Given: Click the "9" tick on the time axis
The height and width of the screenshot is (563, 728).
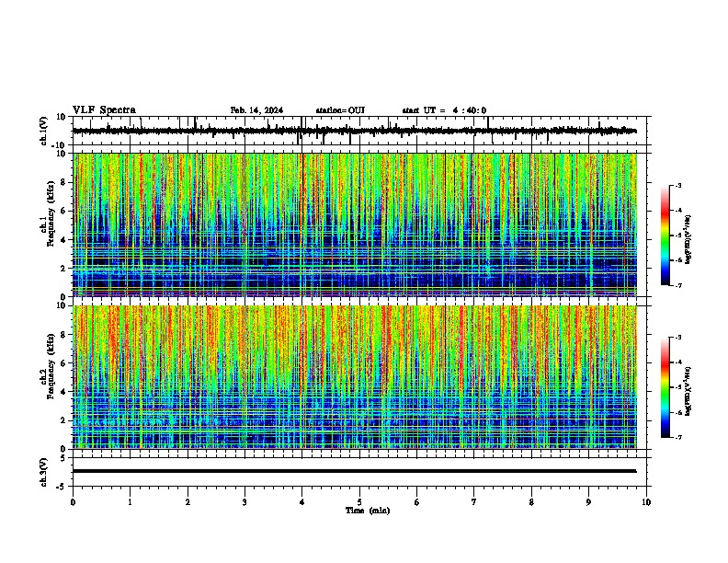Looking at the screenshot, I should point(588,502).
